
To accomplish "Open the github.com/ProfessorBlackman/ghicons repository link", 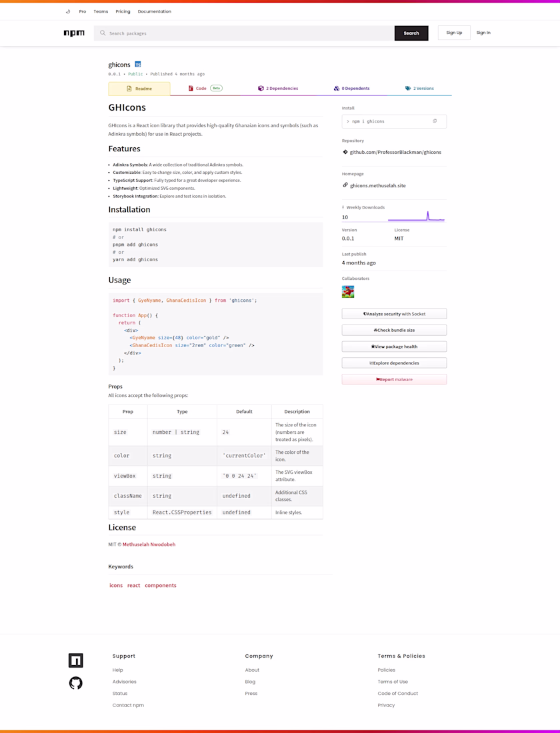I will [395, 152].
